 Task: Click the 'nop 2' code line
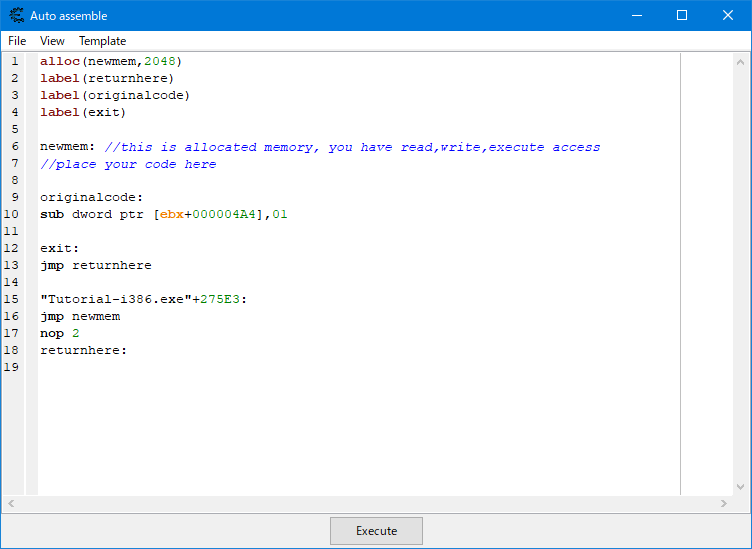pyautogui.click(x=59, y=333)
